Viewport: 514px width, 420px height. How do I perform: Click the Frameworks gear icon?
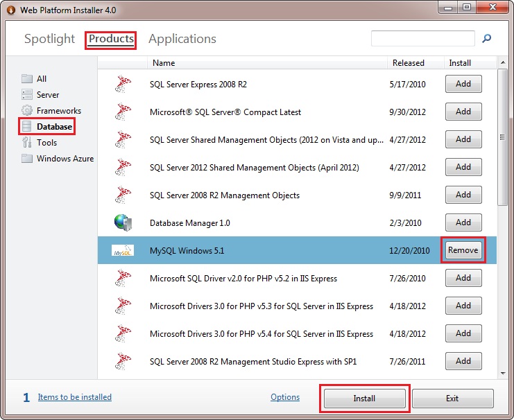tap(27, 110)
